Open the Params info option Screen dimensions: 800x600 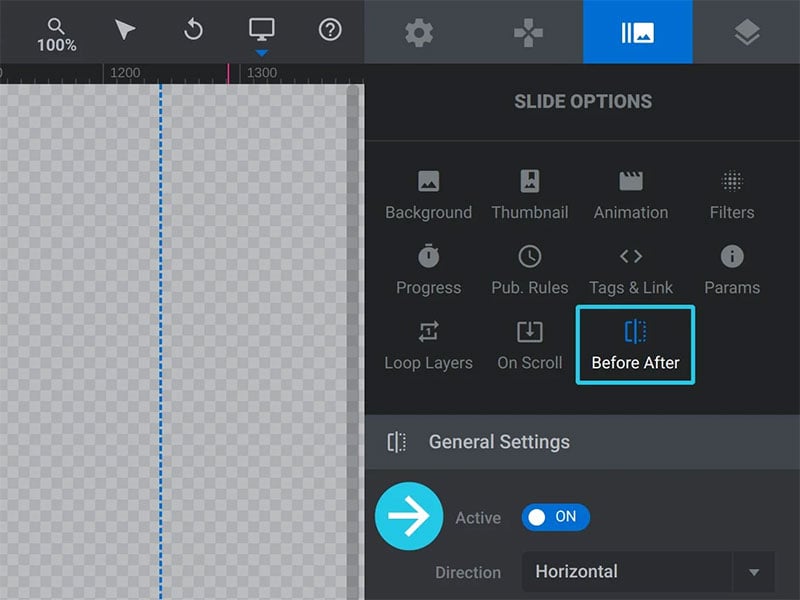coord(732,271)
